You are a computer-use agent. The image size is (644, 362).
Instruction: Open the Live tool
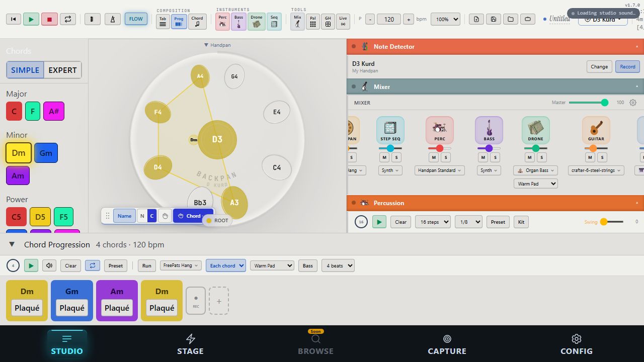(343, 22)
